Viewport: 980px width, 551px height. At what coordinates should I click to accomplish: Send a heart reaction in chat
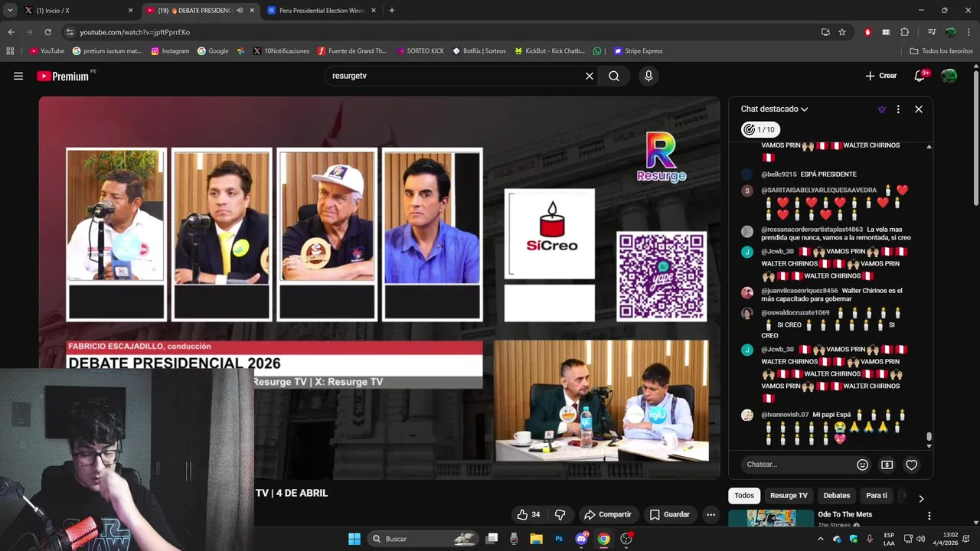(911, 465)
